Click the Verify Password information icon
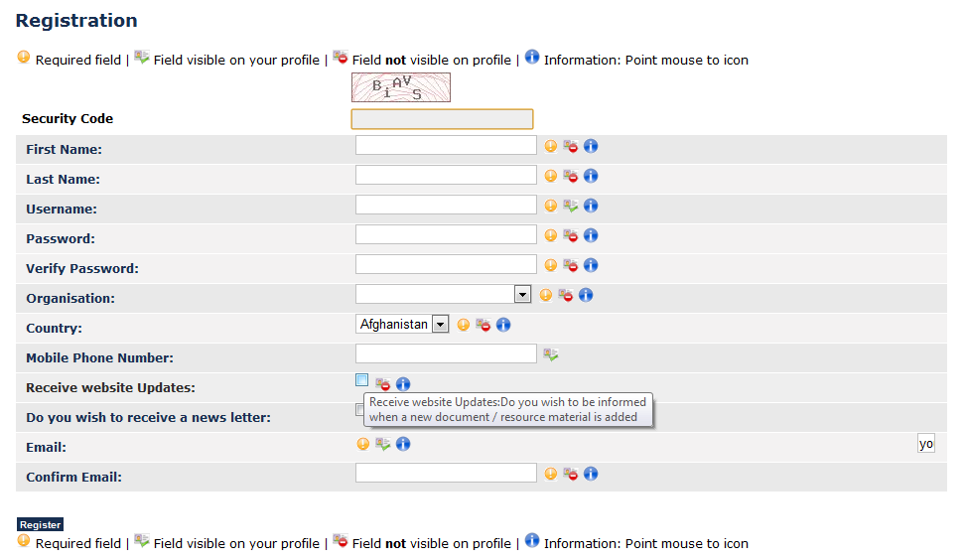This screenshot has width=967, height=560. click(591, 265)
